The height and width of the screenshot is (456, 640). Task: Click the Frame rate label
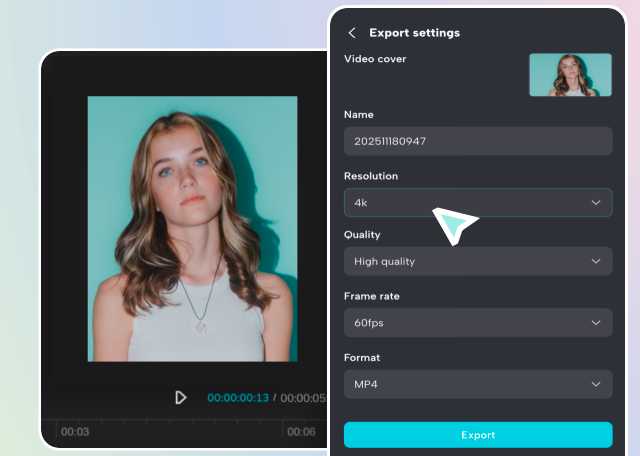click(x=371, y=296)
